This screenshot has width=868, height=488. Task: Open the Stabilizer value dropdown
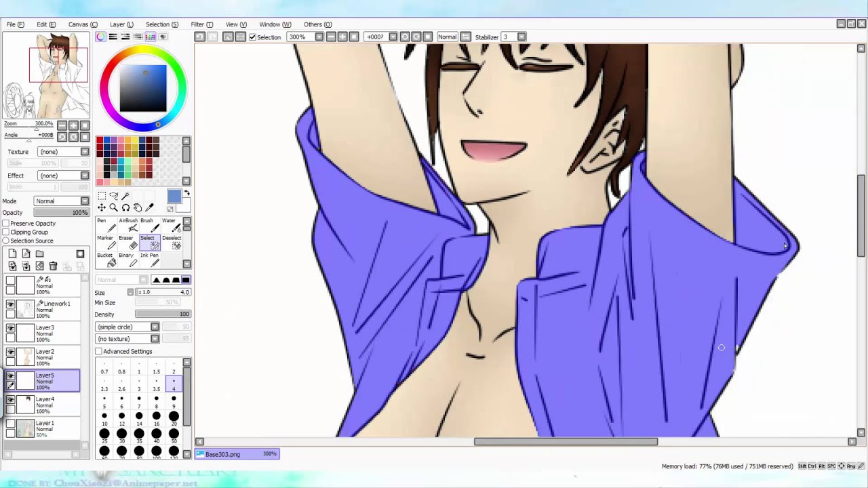click(x=521, y=37)
